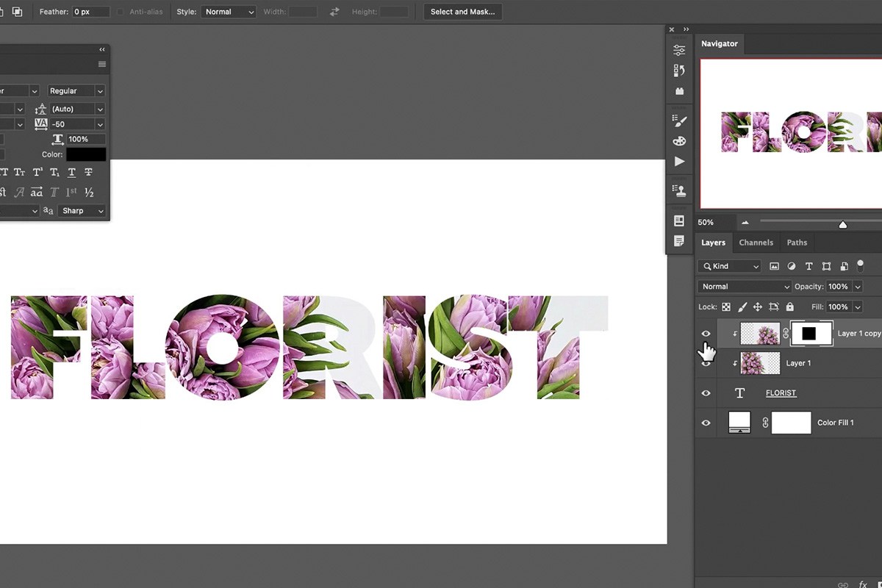The image size is (882, 588).
Task: Open the Swatches palette panel icon
Action: 679,141
